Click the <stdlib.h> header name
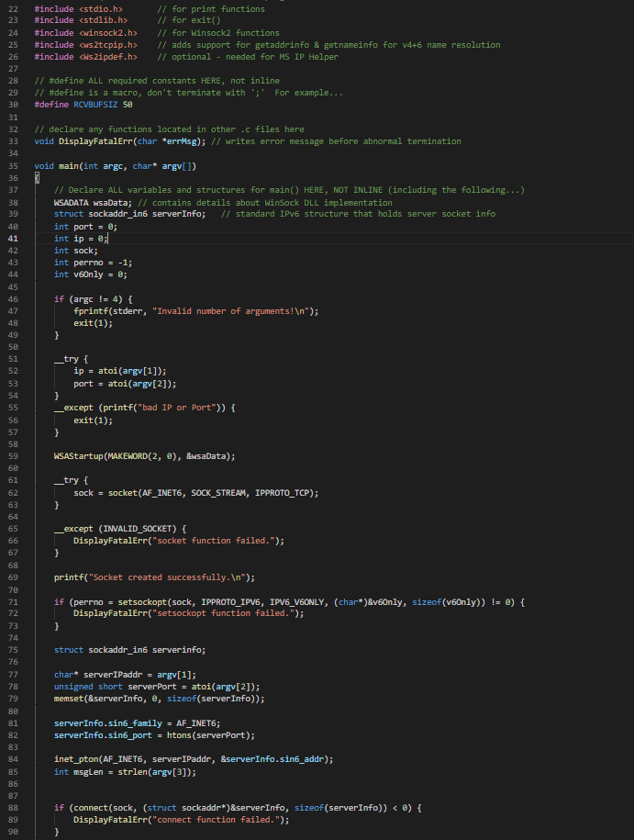 (103, 20)
